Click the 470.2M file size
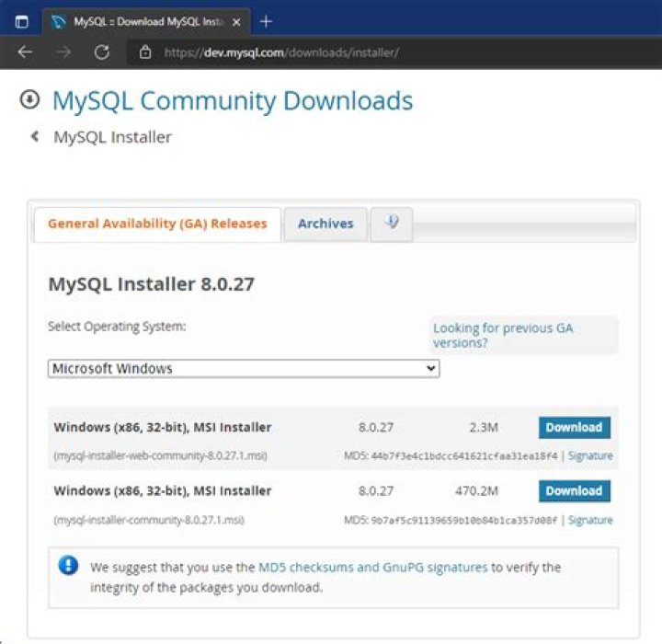The height and width of the screenshot is (644, 662). (x=476, y=491)
